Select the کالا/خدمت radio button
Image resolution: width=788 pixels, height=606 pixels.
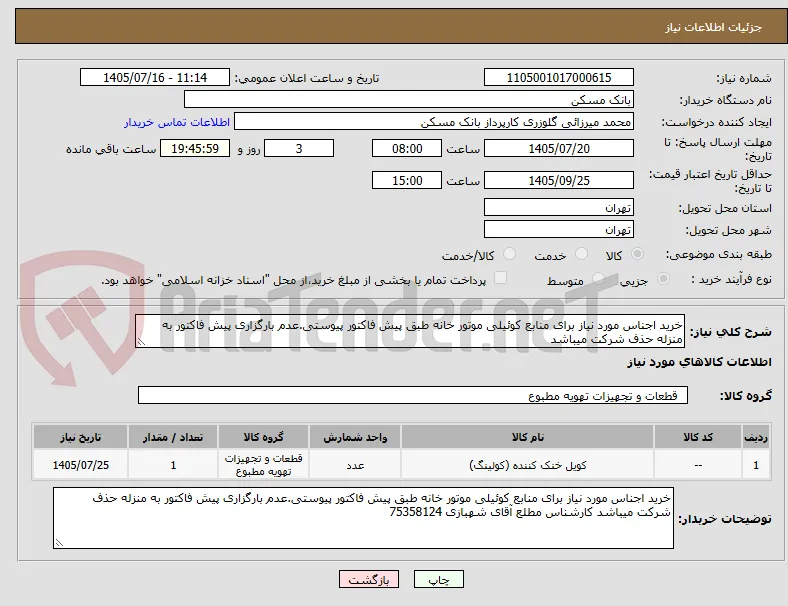click(510, 254)
